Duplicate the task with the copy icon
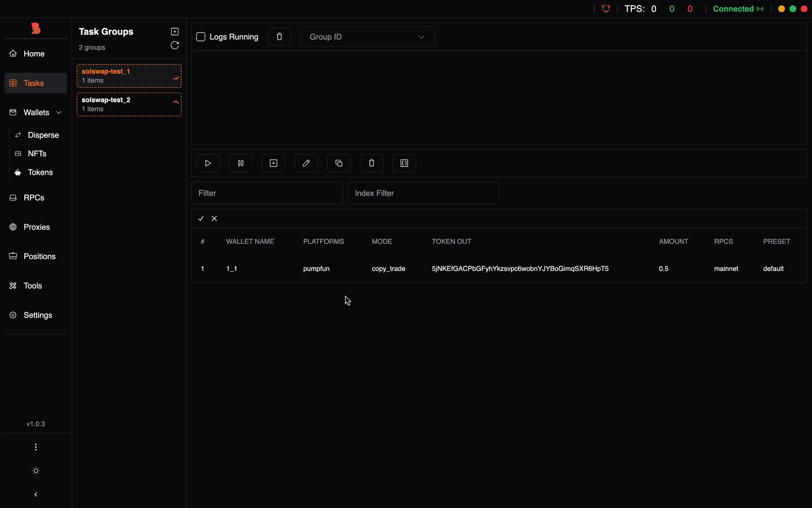This screenshot has height=508, width=812. point(339,163)
